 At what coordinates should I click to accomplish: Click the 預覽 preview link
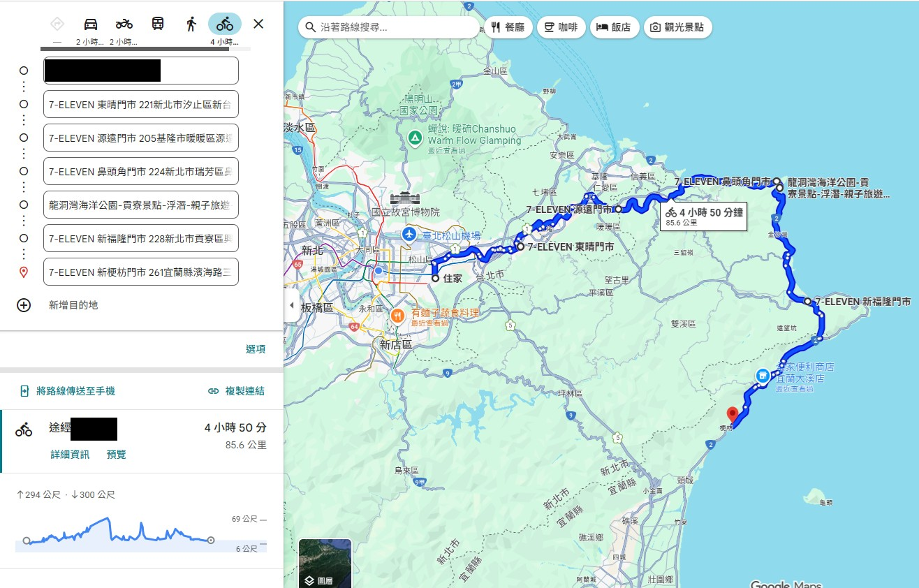click(117, 455)
